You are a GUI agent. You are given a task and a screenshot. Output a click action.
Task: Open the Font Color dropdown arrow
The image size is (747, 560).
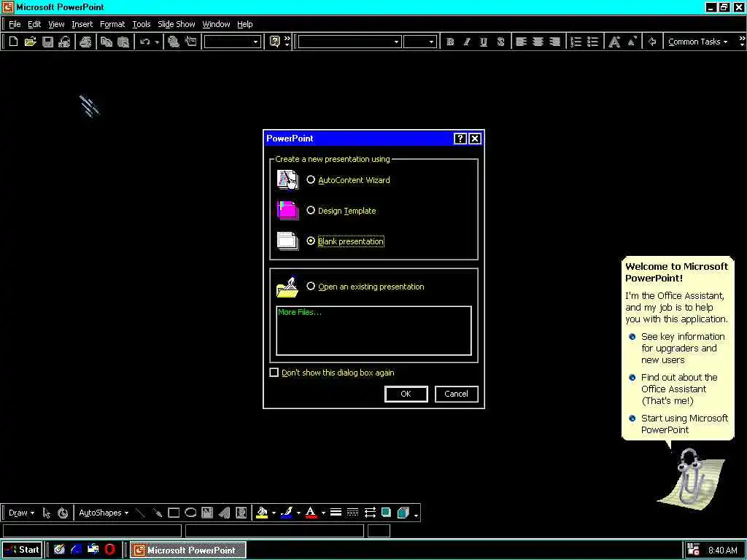pyautogui.click(x=323, y=513)
